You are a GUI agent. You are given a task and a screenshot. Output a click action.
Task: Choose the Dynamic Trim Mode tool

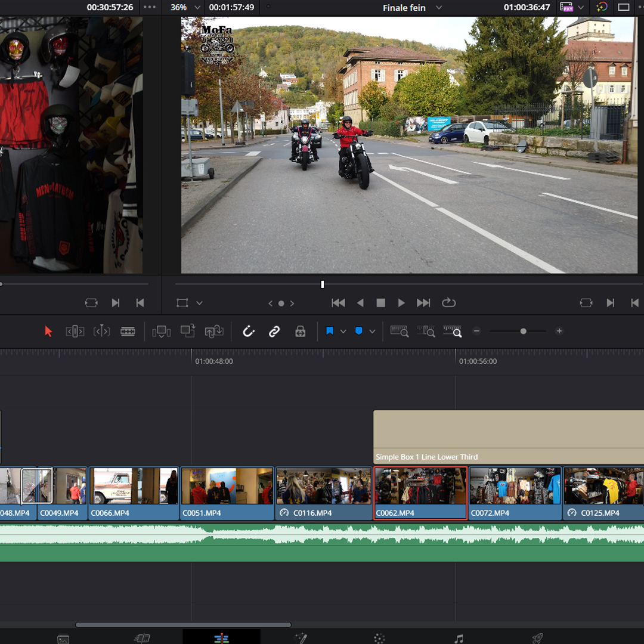[102, 331]
